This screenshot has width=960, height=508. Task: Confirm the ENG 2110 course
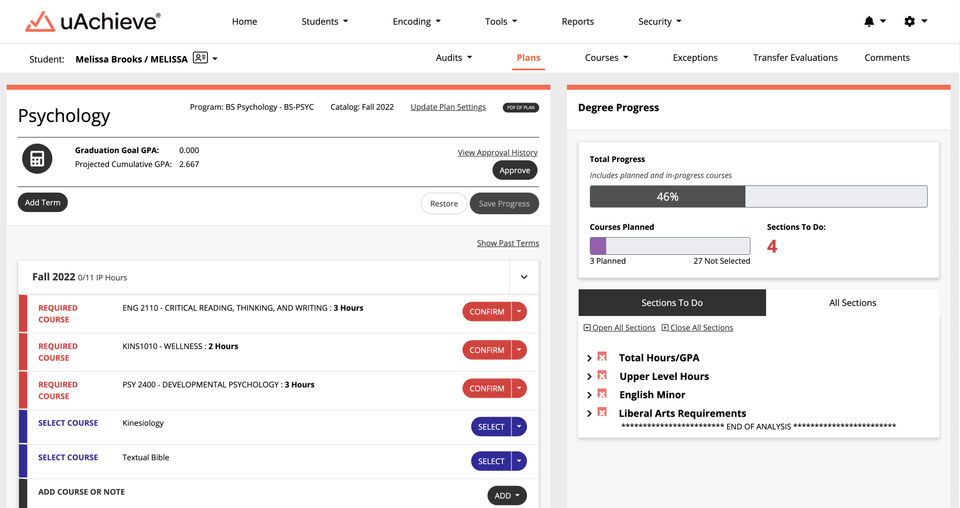click(x=487, y=312)
